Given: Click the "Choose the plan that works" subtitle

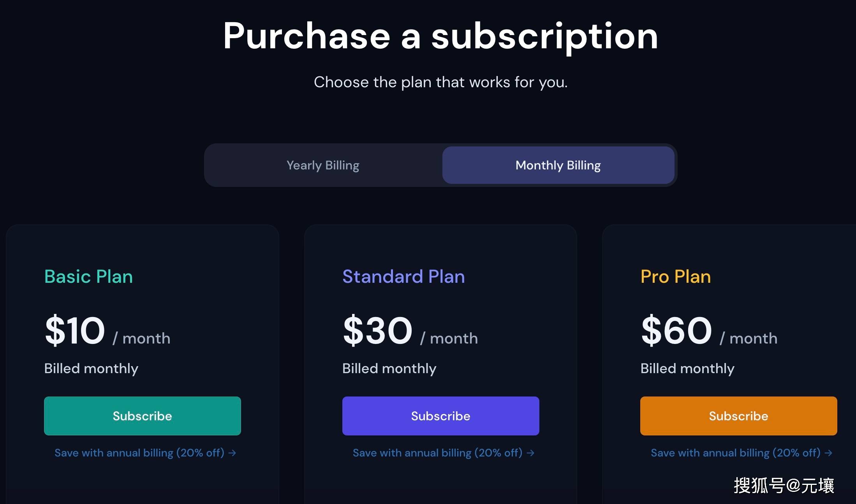Looking at the screenshot, I should [440, 82].
